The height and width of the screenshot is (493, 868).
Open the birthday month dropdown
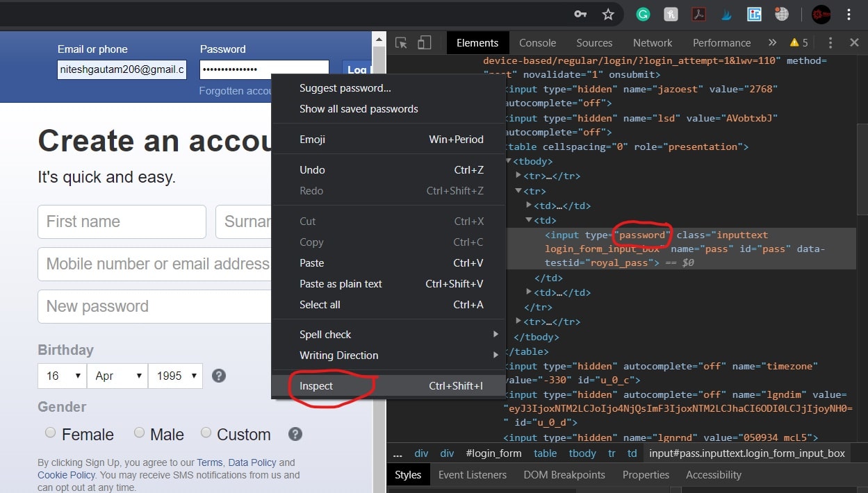117,376
